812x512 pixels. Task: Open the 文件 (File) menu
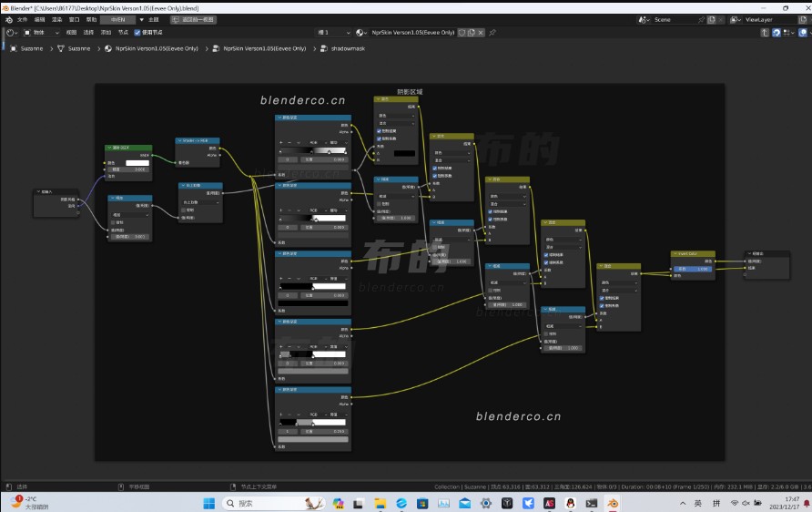point(22,20)
